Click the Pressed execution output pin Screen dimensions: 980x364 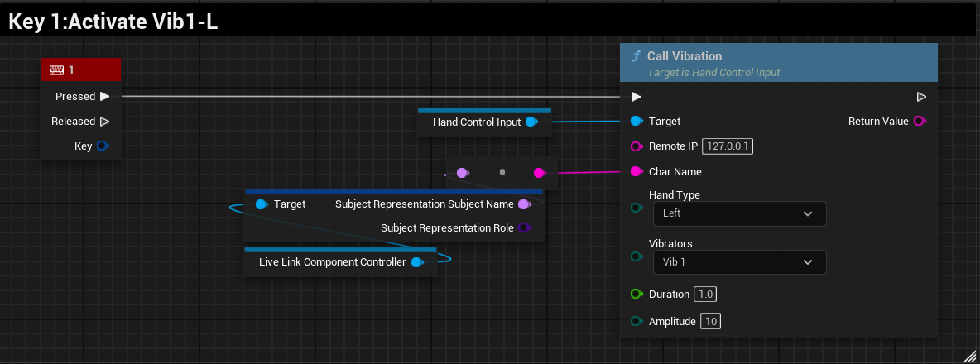(x=104, y=97)
